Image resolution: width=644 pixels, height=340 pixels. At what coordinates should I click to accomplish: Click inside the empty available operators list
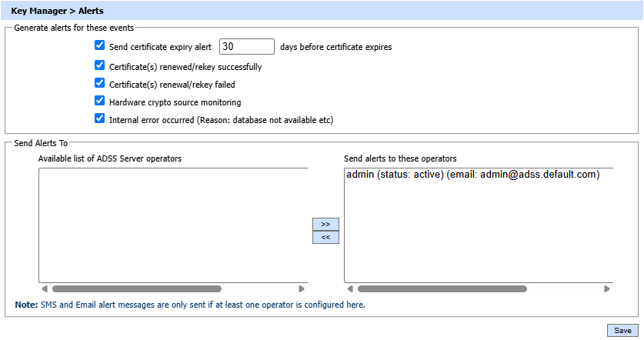173,223
